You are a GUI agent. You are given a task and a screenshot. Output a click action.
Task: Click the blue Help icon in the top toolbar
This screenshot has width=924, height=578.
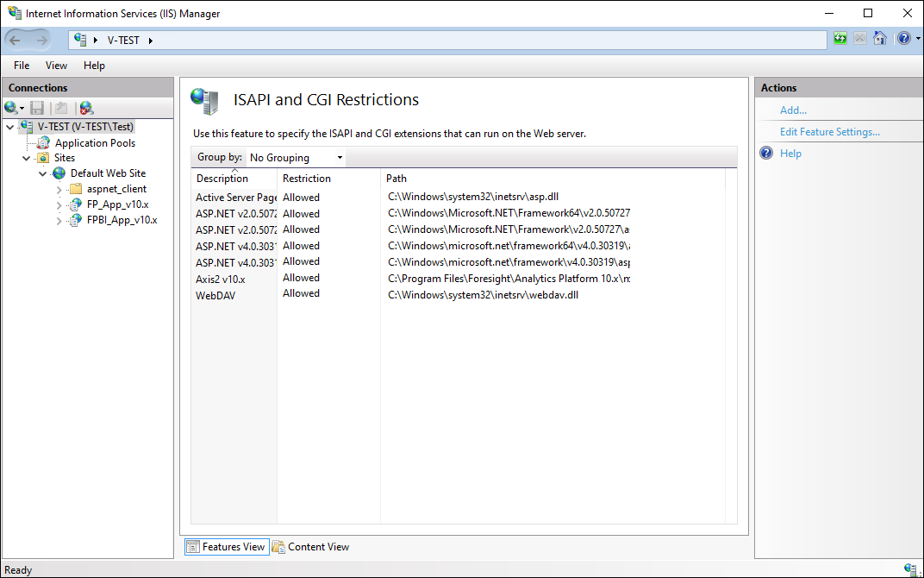click(x=902, y=39)
